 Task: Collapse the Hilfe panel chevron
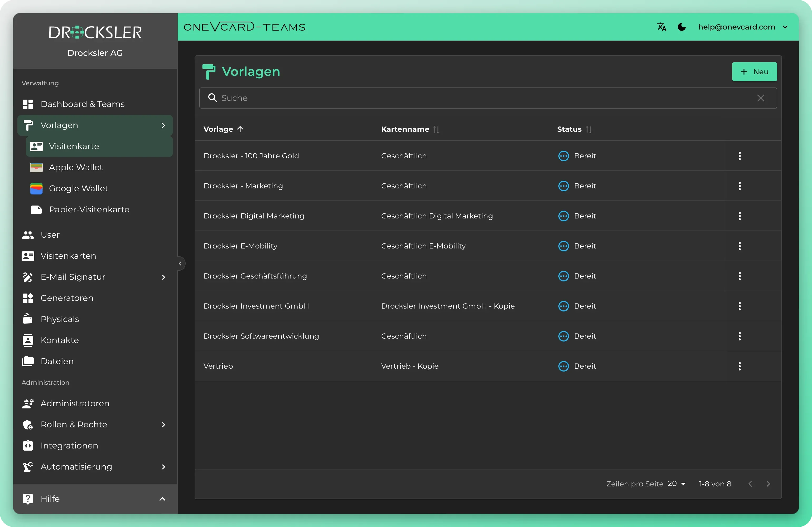click(162, 499)
